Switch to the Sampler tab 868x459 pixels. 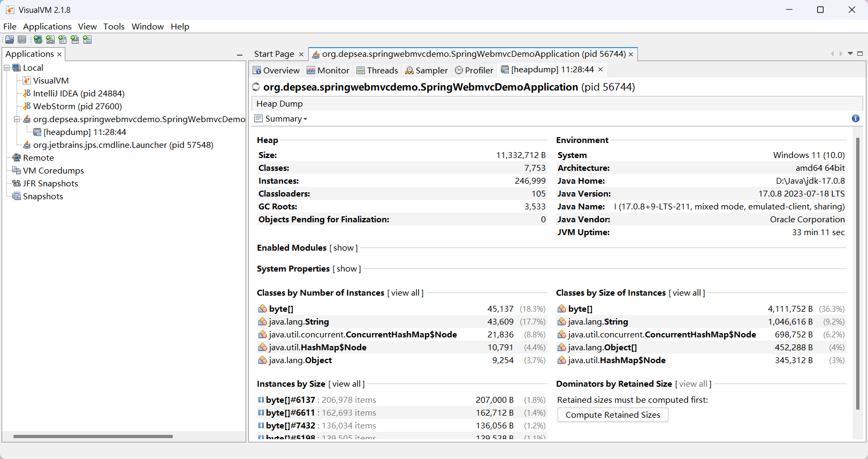coord(427,71)
